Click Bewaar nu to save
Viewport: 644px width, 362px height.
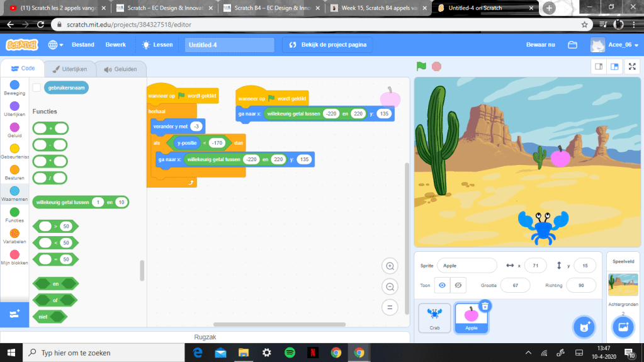(x=540, y=45)
